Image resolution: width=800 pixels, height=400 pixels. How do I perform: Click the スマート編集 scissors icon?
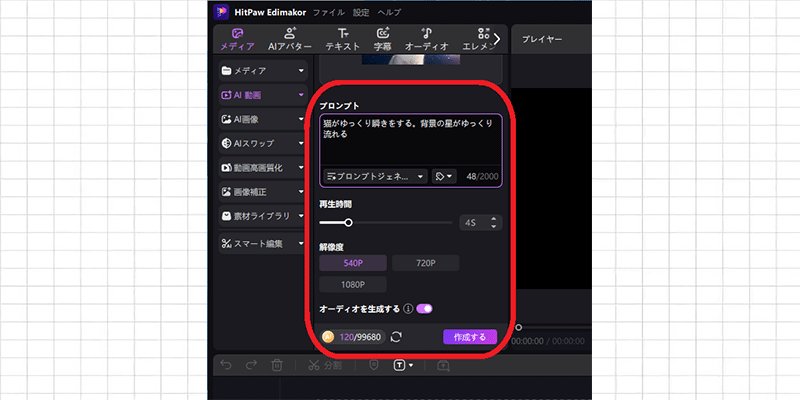click(x=226, y=244)
